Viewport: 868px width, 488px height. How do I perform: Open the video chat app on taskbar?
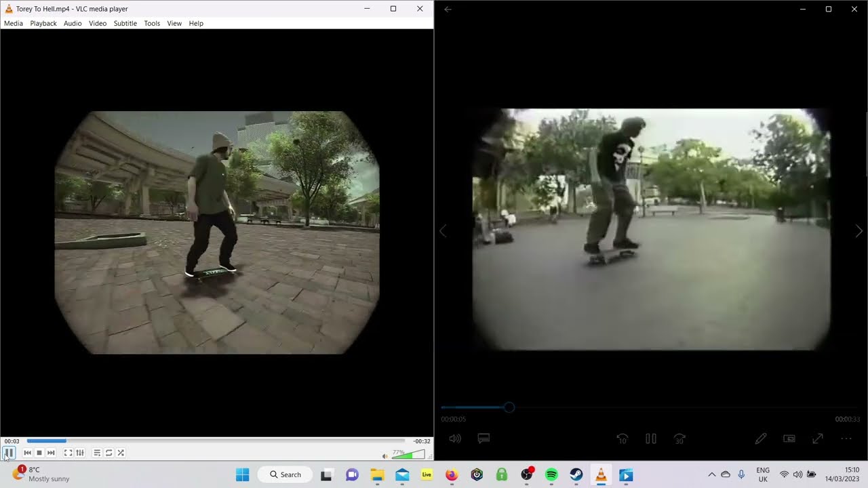coord(352,474)
